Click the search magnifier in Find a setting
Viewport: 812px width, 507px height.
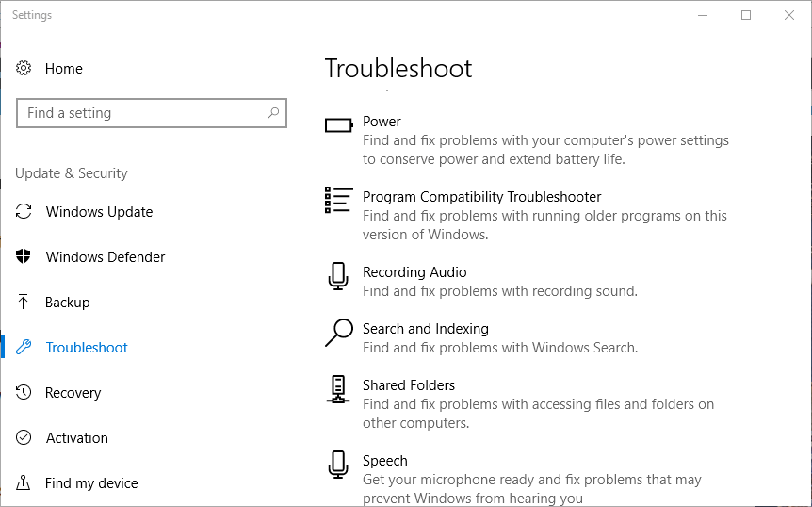click(x=273, y=112)
